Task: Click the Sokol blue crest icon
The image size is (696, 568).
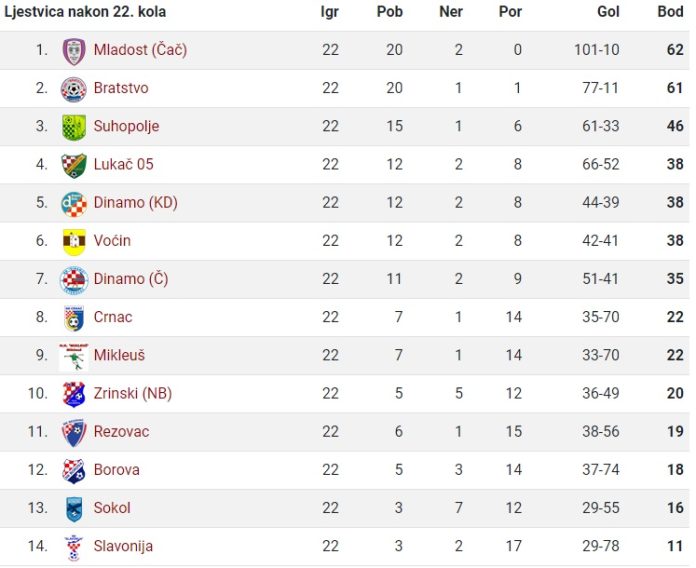Action: (x=74, y=509)
